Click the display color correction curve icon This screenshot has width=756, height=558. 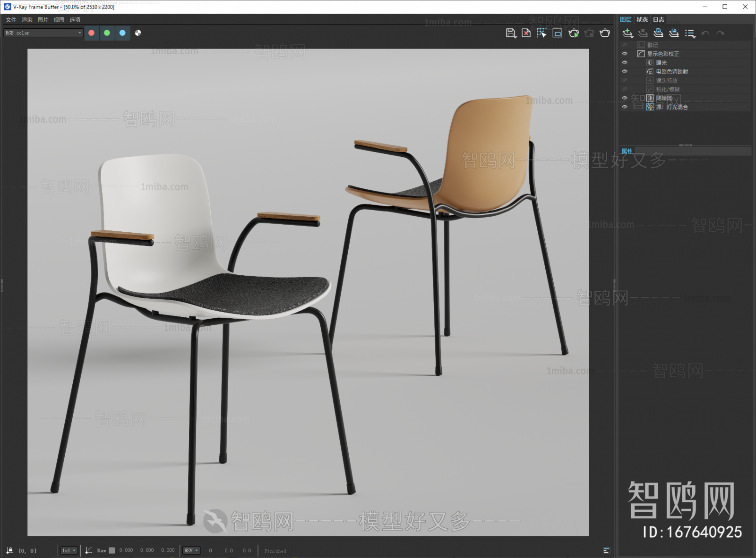click(641, 54)
